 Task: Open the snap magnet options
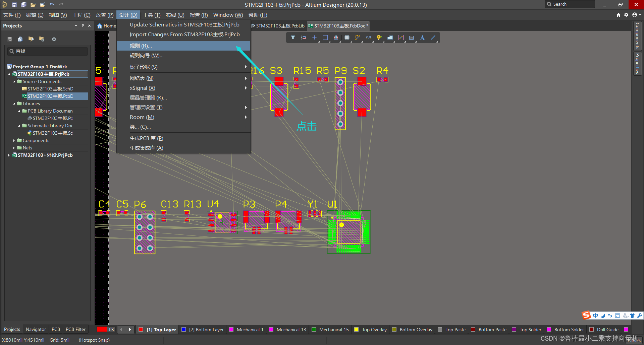tap(304, 38)
